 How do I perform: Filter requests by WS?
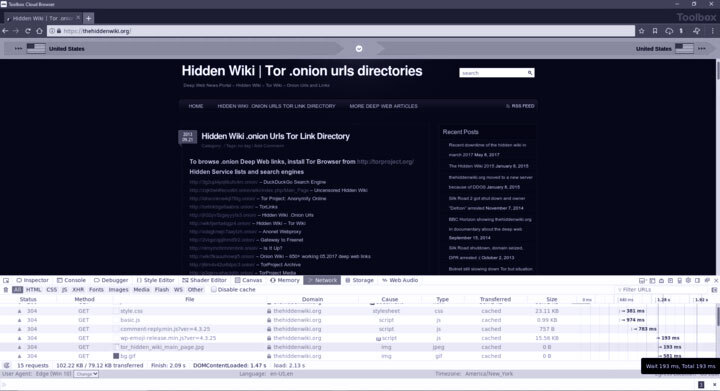click(x=178, y=290)
